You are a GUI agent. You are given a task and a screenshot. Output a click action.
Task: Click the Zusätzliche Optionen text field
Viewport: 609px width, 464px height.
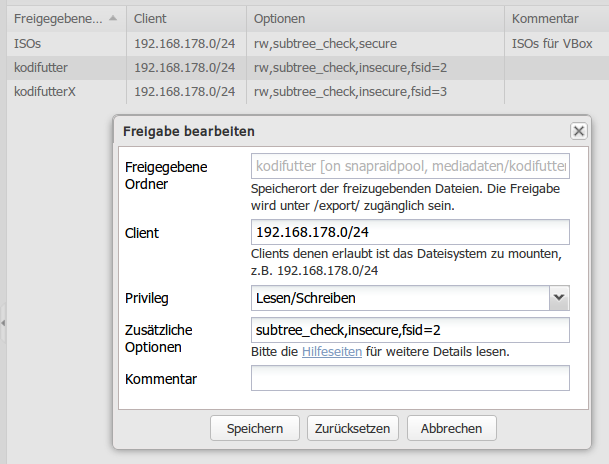tap(410, 330)
